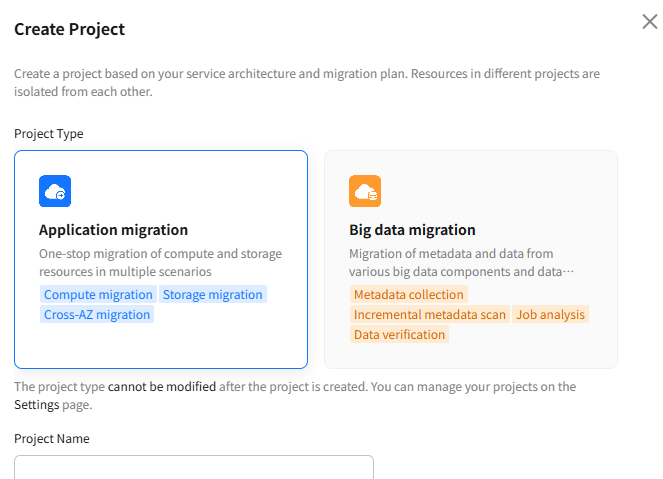Click the Cross-AZ migration tag
The image size is (663, 479).
click(x=97, y=315)
